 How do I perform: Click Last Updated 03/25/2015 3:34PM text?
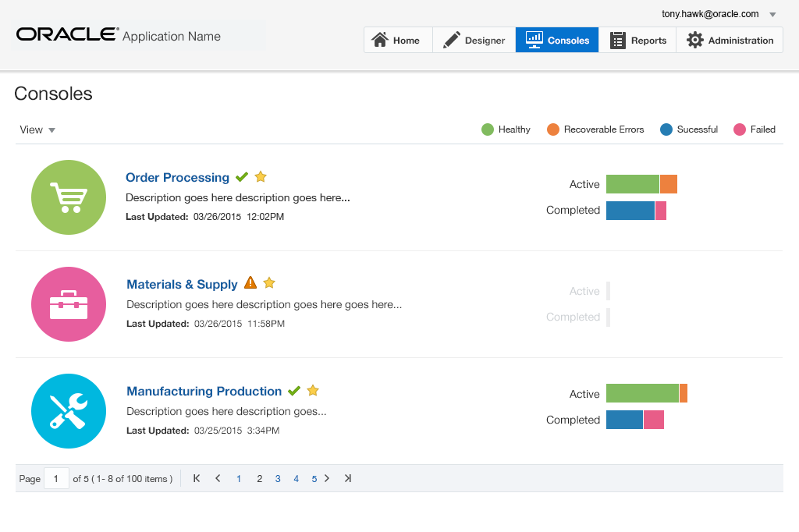click(203, 431)
